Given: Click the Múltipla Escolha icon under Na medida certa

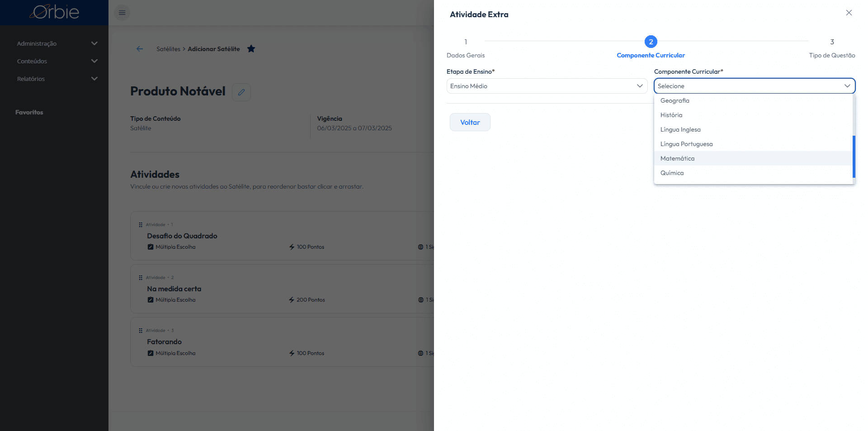Looking at the screenshot, I should coord(151,300).
